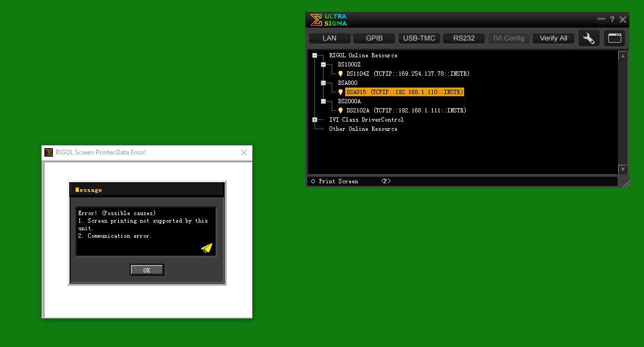
Task: Click the "RIGOL Screen Printer:Data Error!" window title
Action: tap(100, 152)
